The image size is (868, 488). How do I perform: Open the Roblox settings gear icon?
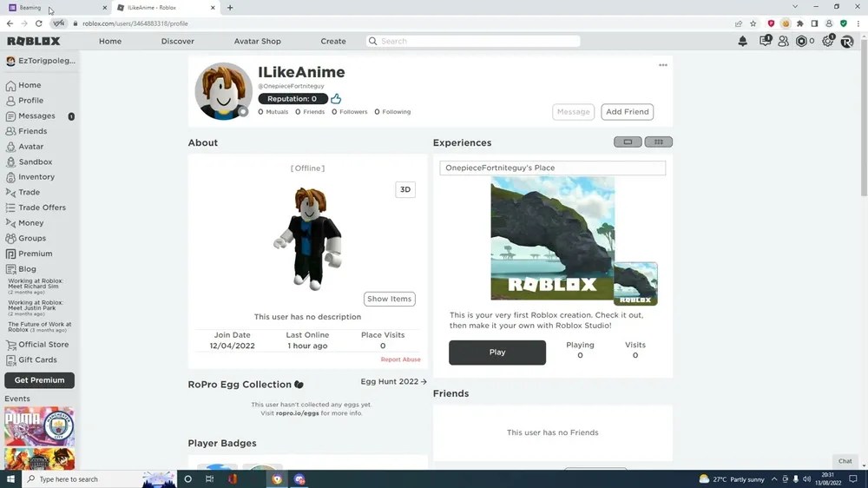click(827, 41)
